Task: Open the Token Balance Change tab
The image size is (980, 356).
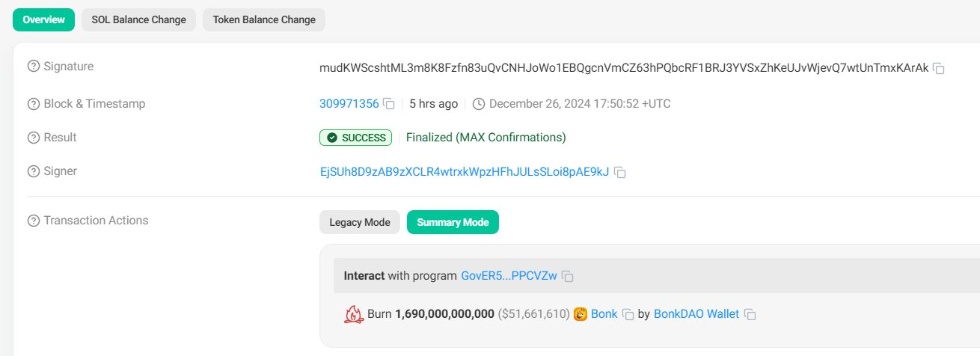Action: click(263, 19)
